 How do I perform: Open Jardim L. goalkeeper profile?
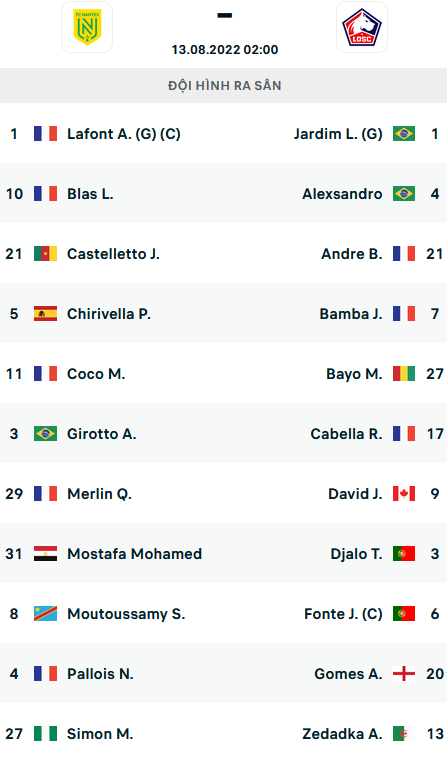338,134
